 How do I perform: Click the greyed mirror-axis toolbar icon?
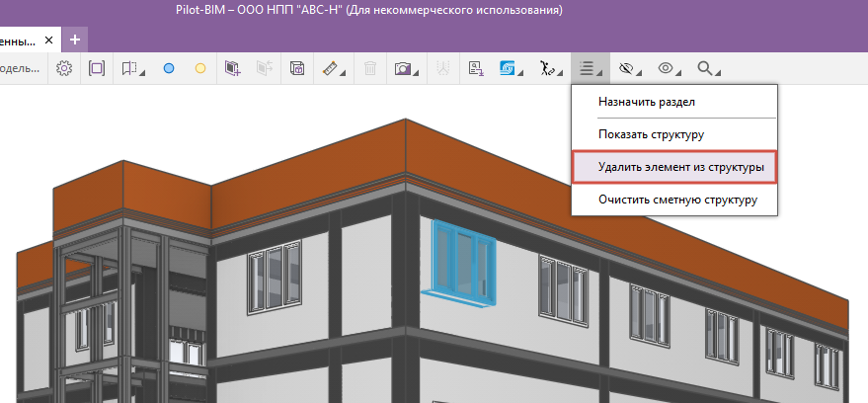442,68
